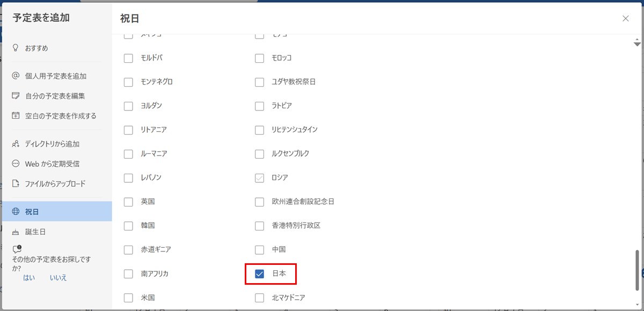Click the lightbulb icon beside おすすめ
The image size is (644, 311).
(16, 48)
